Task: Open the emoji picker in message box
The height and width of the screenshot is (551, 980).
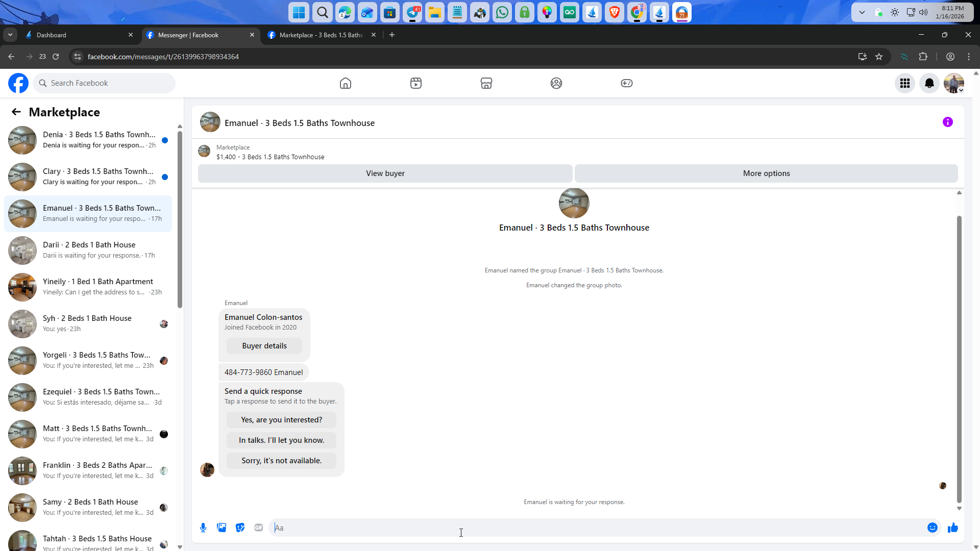Action: coord(932,528)
